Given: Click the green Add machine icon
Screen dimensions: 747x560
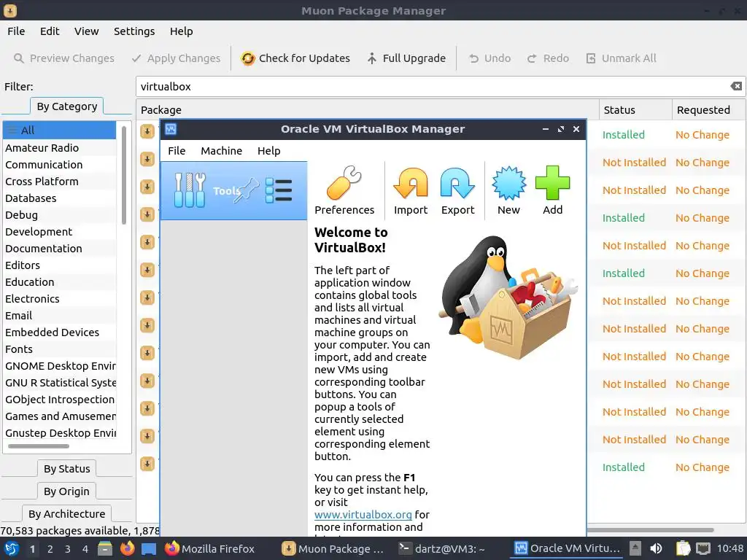Looking at the screenshot, I should point(553,183).
